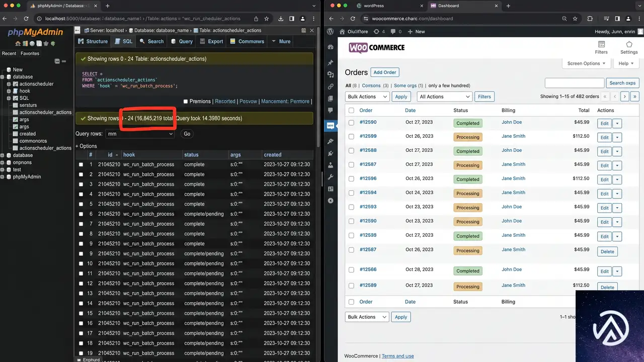Expand the Help dropdown
The height and width of the screenshot is (362, 644).
(x=627, y=63)
